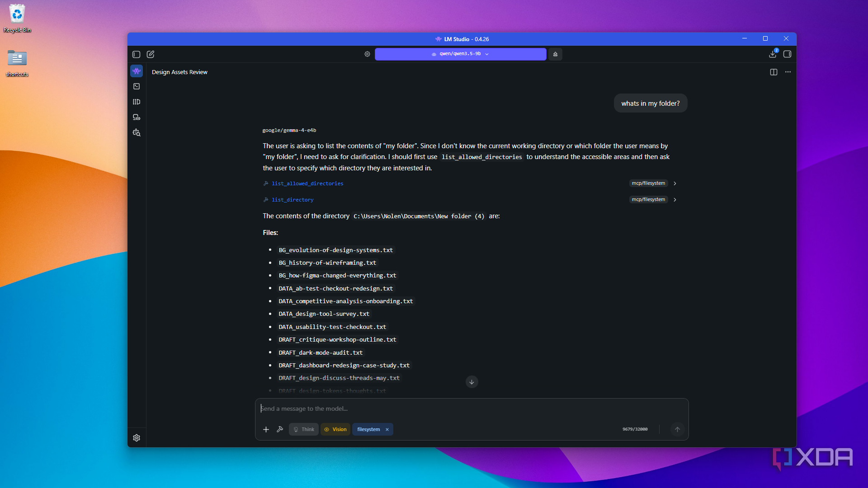Screen dimensions: 868x488
Task: Toggle the Vision chip
Action: pos(335,429)
